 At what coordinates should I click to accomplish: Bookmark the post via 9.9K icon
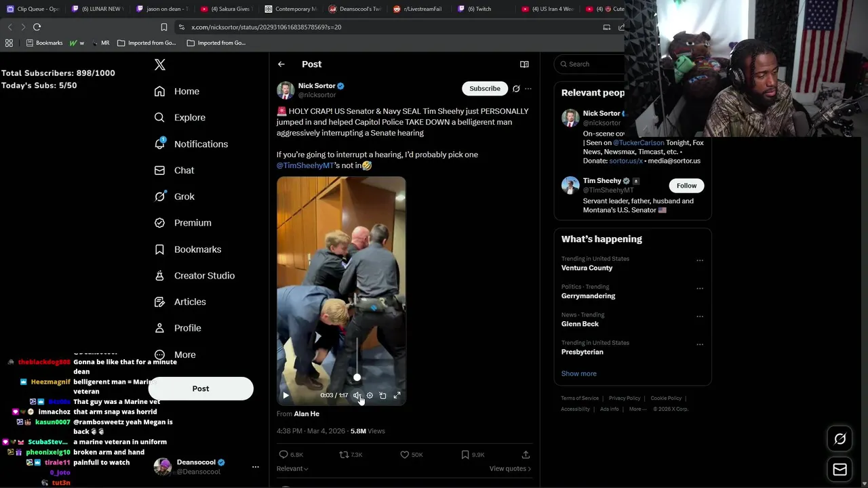(473, 455)
